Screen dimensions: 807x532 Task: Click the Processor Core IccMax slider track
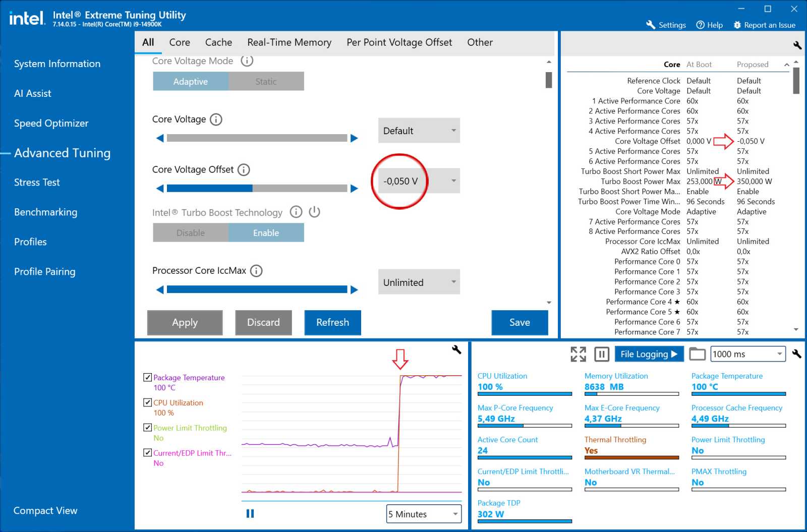click(257, 289)
